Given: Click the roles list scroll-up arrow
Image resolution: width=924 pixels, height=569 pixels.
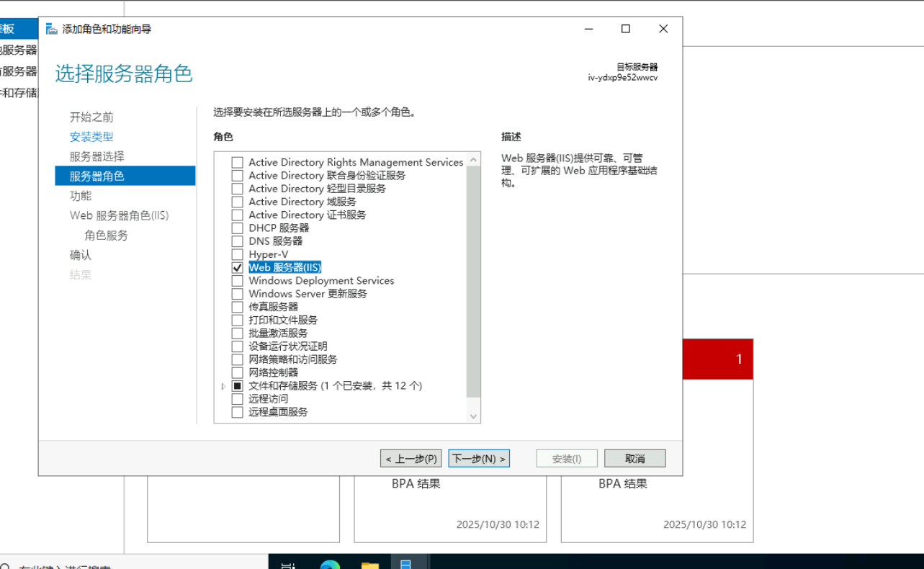Looking at the screenshot, I should (x=473, y=160).
